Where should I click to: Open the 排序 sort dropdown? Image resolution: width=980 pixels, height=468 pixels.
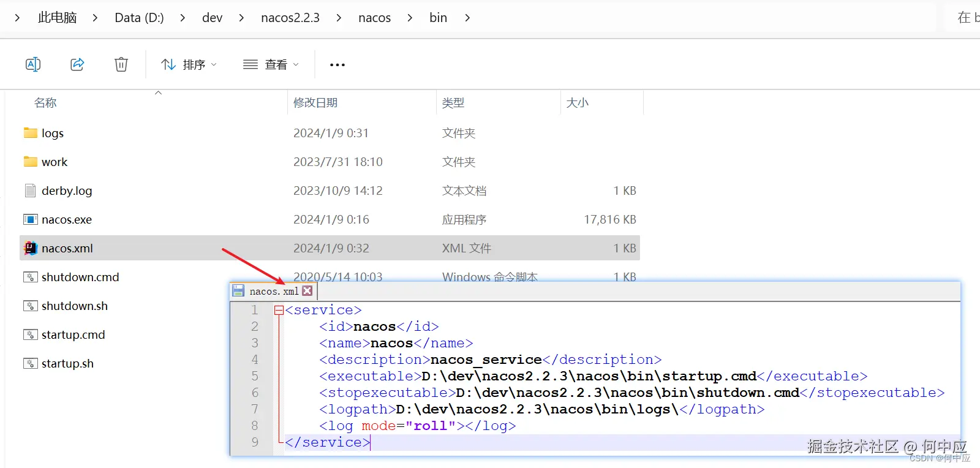pyautogui.click(x=189, y=64)
